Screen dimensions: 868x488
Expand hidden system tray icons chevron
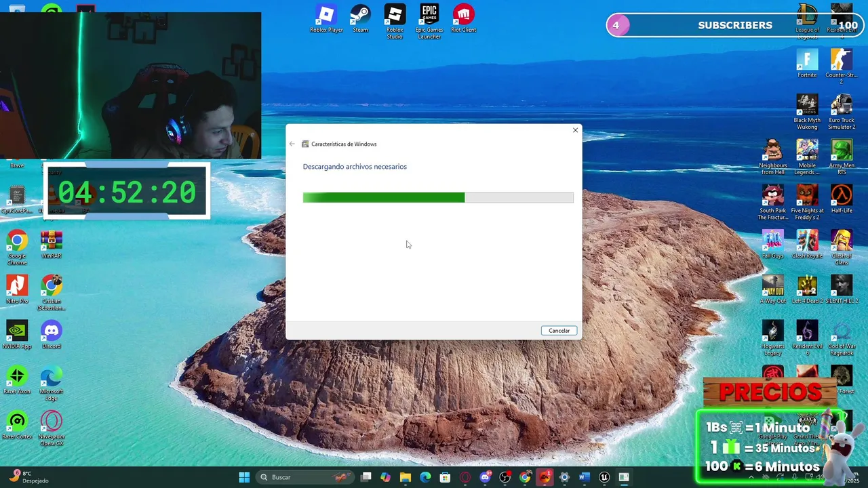(x=751, y=477)
